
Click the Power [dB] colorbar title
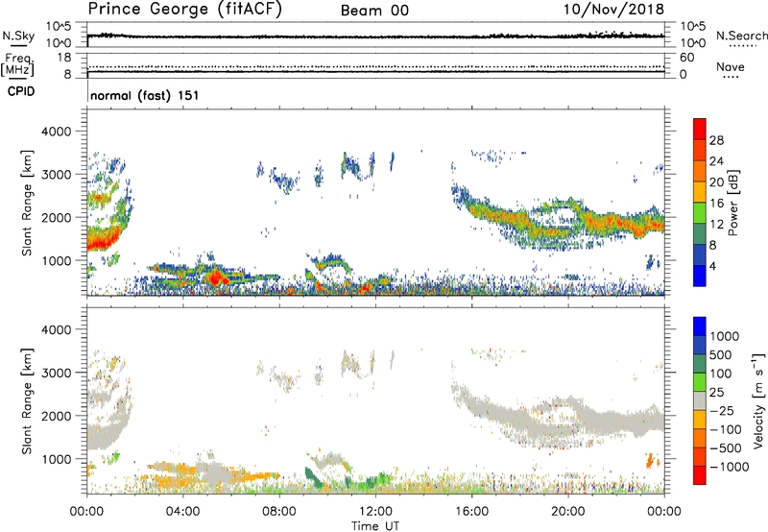pyautogui.click(x=732, y=203)
